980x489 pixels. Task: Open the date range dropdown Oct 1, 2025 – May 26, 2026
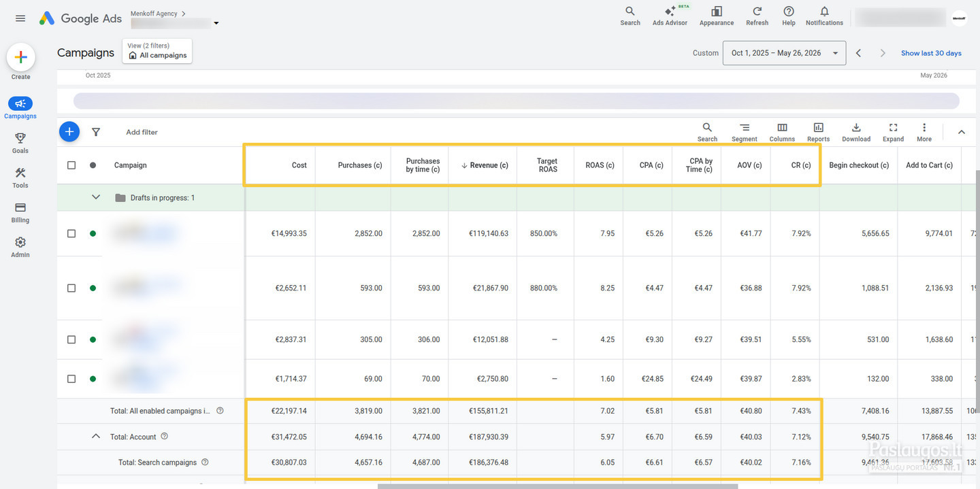[x=785, y=53]
